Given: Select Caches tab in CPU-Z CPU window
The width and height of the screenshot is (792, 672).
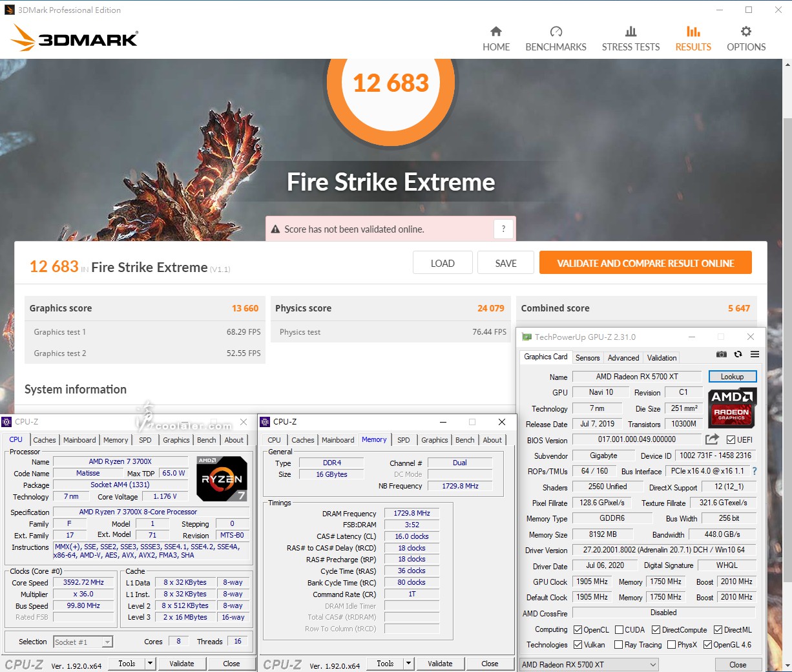Looking at the screenshot, I should pyautogui.click(x=45, y=440).
